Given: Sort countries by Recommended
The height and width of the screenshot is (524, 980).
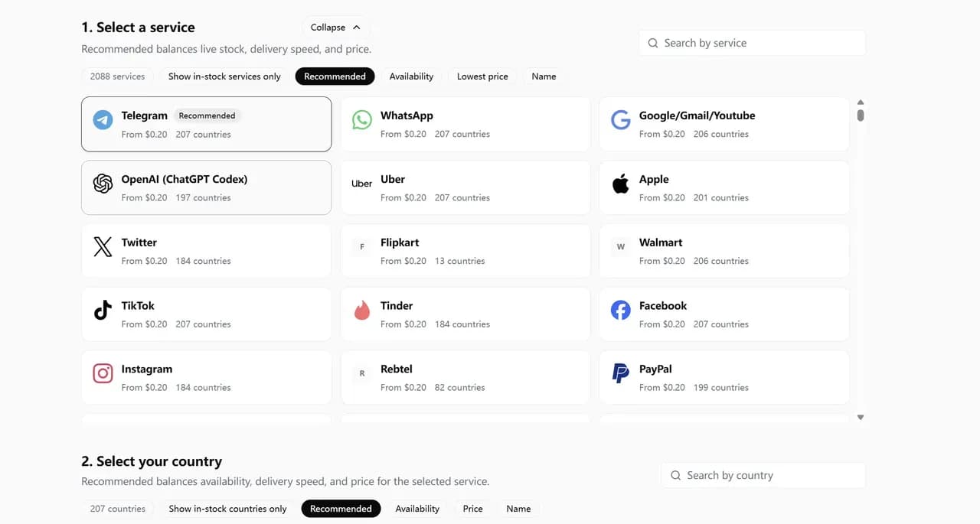Looking at the screenshot, I should (x=341, y=509).
